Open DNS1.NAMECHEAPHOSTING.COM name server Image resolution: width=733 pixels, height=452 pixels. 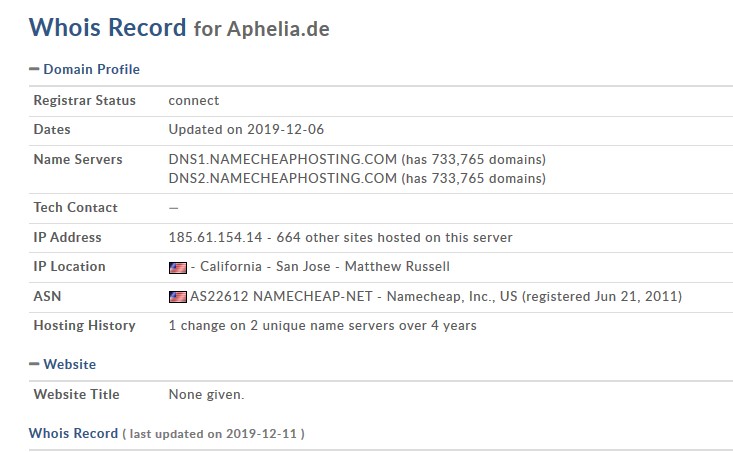(x=283, y=159)
